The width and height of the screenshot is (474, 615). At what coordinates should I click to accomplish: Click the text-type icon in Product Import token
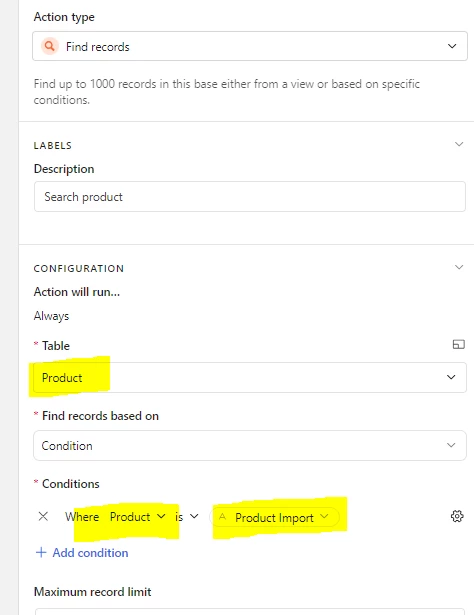(222, 517)
